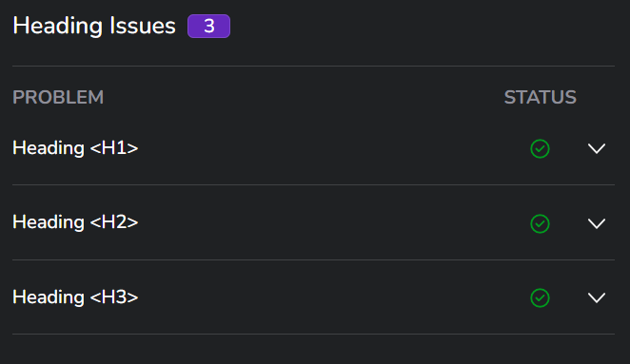
Task: Click the <H3> tag text
Action: [x=114, y=297]
